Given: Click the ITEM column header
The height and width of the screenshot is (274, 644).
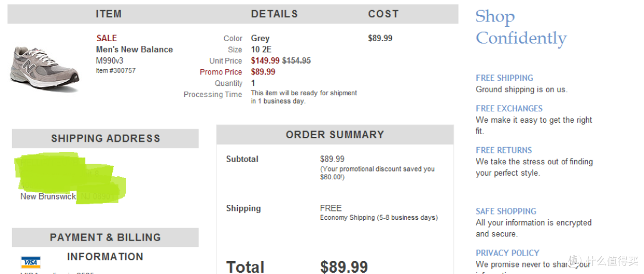Looking at the screenshot, I should [x=109, y=14].
